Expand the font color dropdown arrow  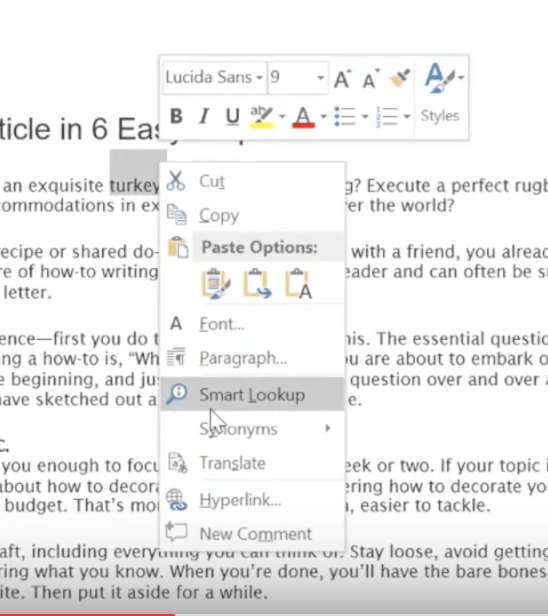click(x=324, y=117)
